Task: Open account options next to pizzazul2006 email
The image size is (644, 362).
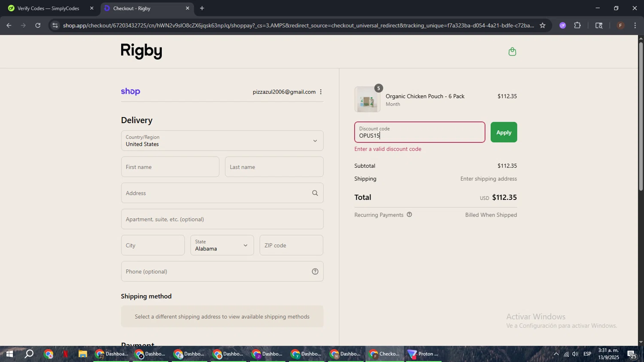Action: pyautogui.click(x=321, y=92)
